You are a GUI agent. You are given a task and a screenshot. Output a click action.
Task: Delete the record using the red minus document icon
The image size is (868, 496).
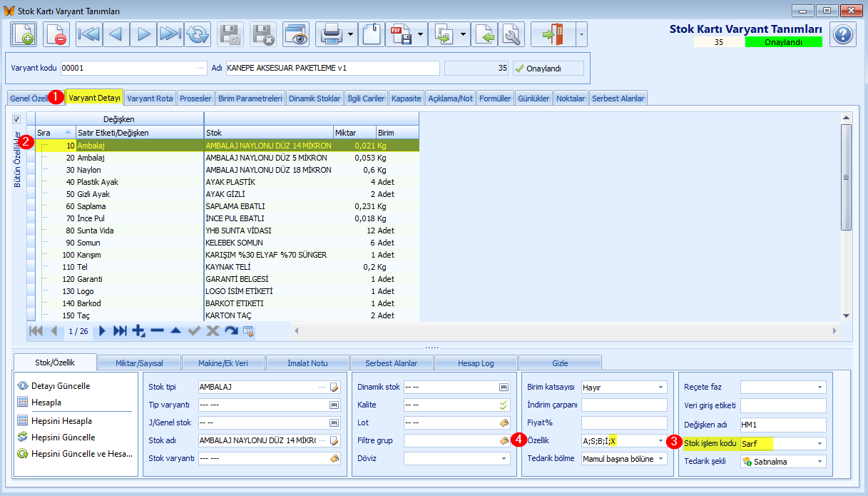click(56, 34)
